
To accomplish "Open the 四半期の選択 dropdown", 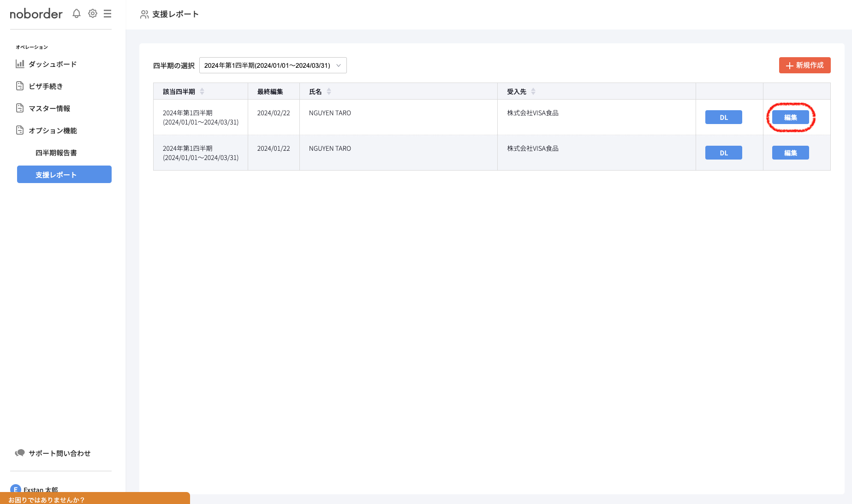I will pos(273,65).
